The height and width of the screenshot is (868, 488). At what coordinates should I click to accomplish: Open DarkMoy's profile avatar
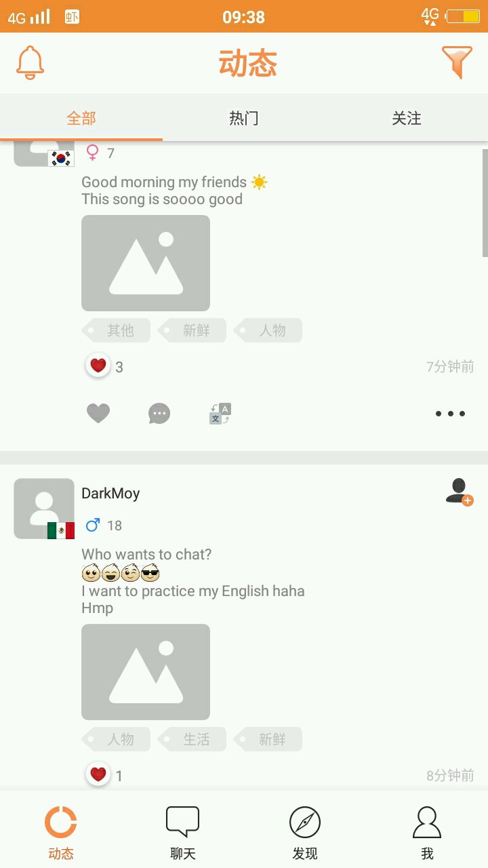(44, 509)
